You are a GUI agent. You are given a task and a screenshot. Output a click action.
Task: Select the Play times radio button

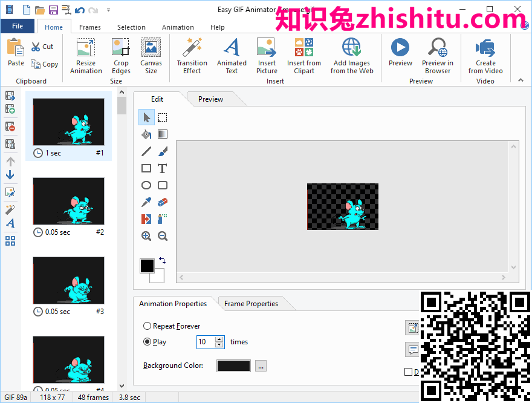tap(147, 341)
